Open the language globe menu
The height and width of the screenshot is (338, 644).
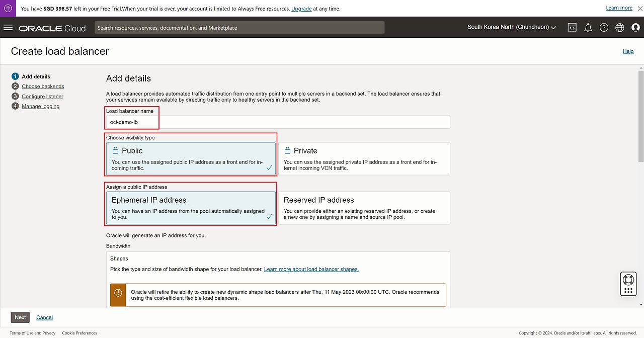[619, 28]
